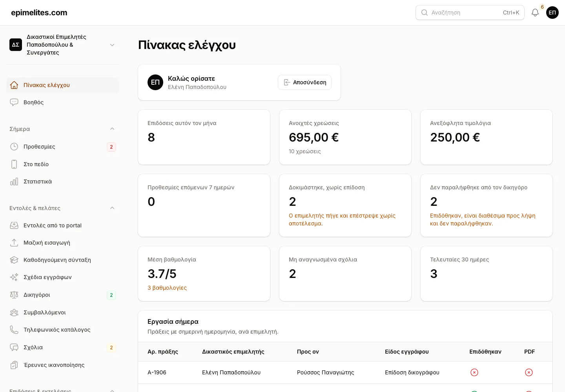Click the bar chart icon beside Στατιστικά
This screenshot has height=392, width=565.
pos(14,181)
